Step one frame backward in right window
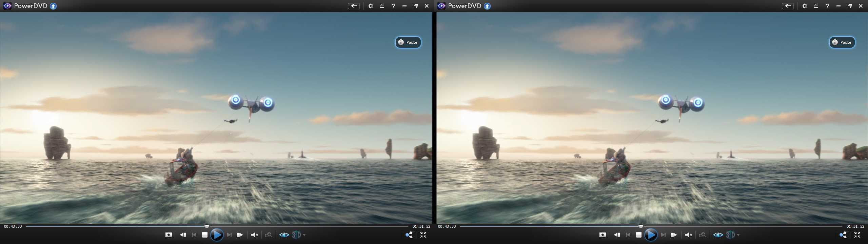 coord(617,235)
